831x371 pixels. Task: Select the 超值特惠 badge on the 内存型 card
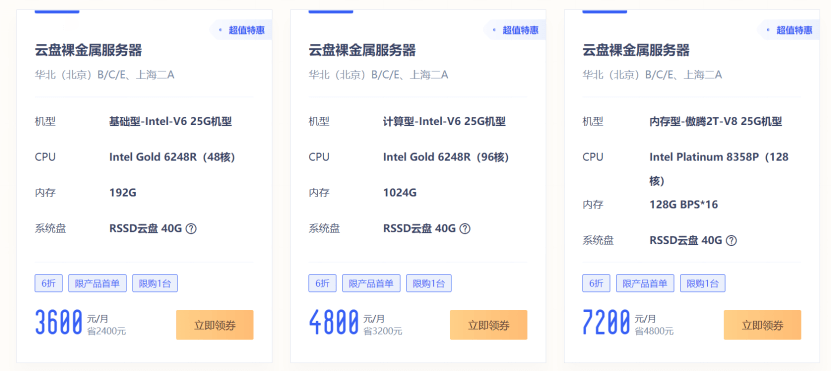(x=790, y=30)
